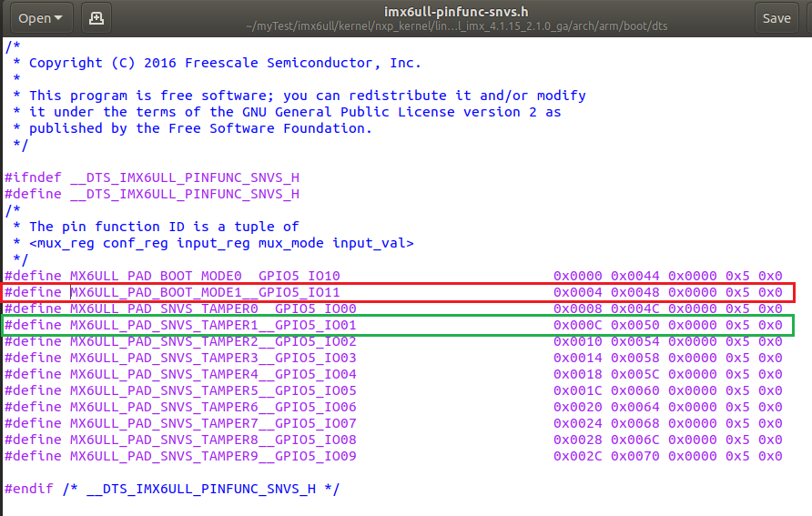Click MX6ULL_PAD_SNVS_TAMPER2__GPIO5_IO02 macro name
This screenshot has height=516, width=812.
coord(213,341)
